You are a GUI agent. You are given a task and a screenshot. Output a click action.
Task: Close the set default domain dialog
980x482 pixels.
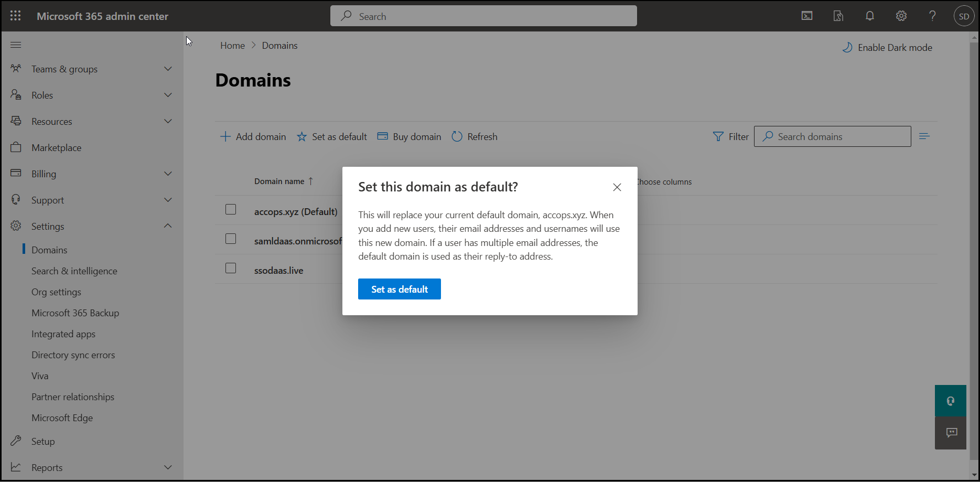(x=617, y=187)
